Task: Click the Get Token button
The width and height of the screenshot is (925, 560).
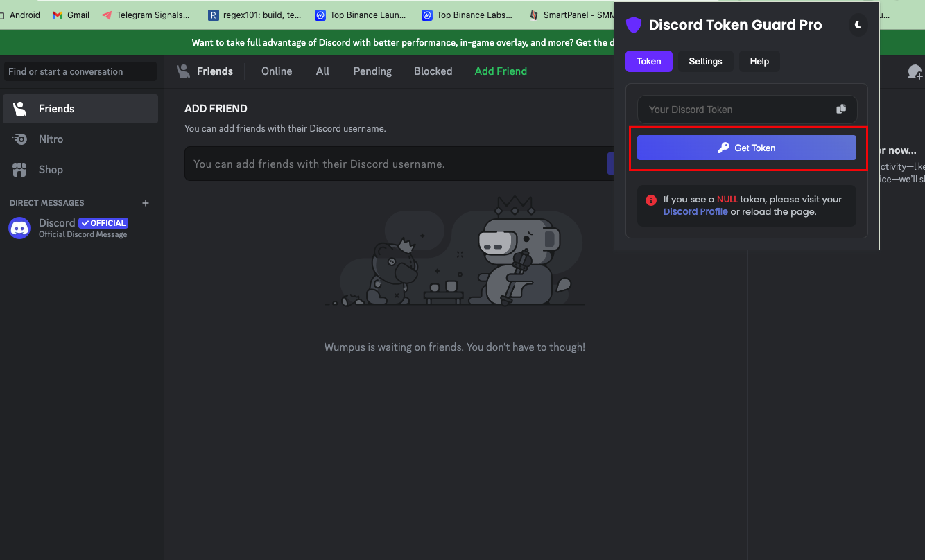Action: (x=747, y=148)
